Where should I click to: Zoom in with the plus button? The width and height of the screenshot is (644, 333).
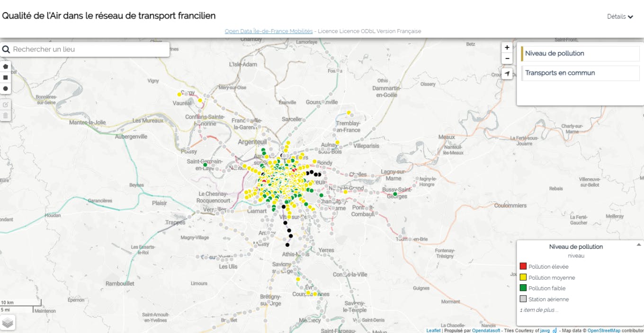pos(507,47)
